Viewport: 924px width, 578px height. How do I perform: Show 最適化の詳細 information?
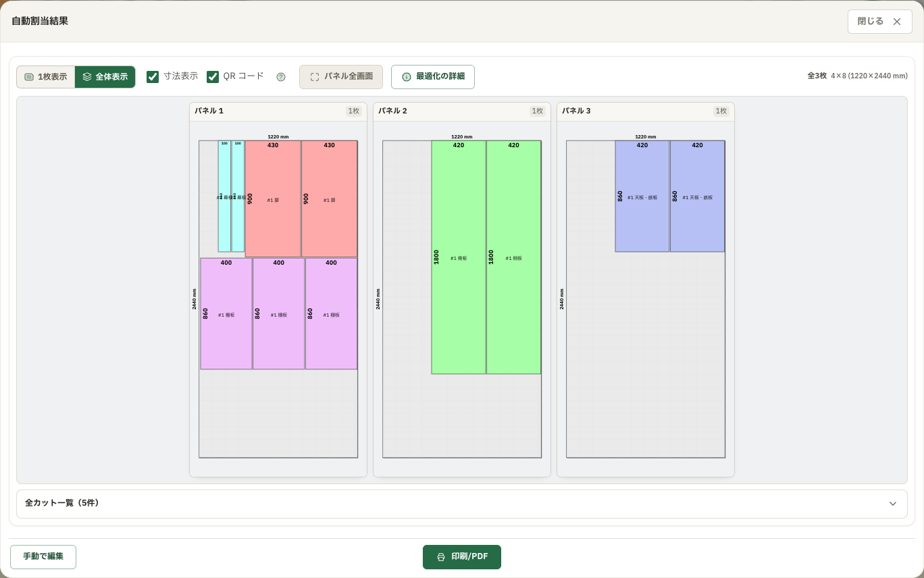[433, 77]
